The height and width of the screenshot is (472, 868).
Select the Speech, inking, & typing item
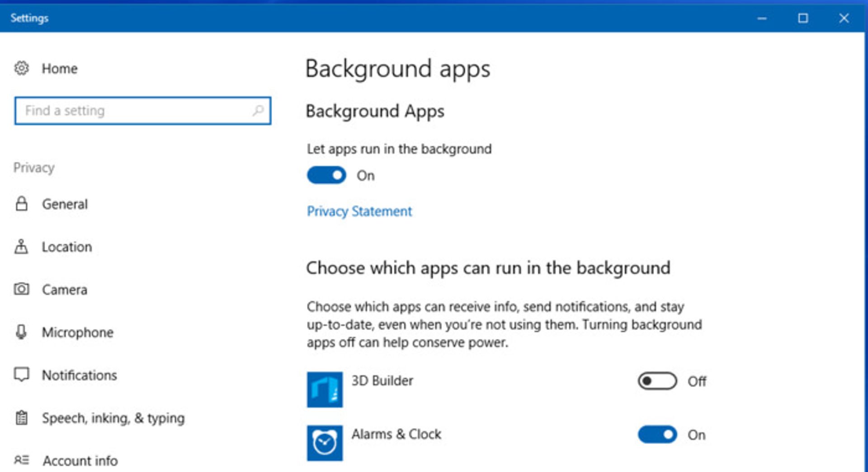pos(113,418)
